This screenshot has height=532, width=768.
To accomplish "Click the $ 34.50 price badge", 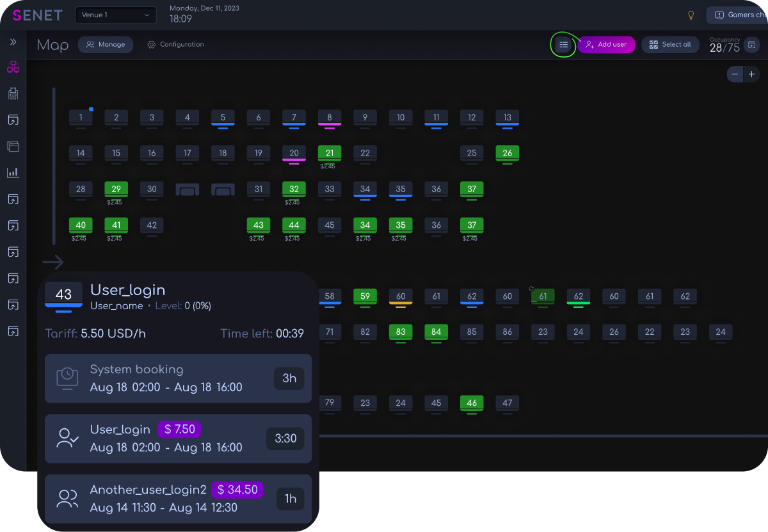I will click(237, 490).
